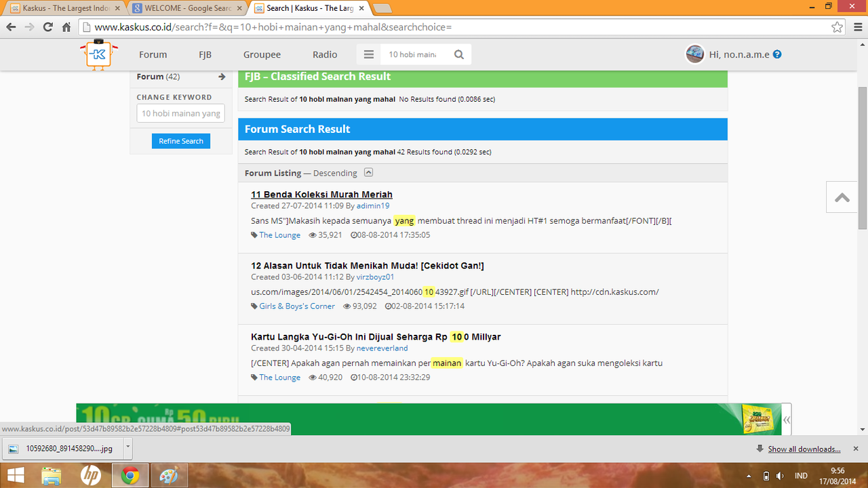The image size is (868, 488).
Task: Open Windows Start button
Action: [x=16, y=476]
